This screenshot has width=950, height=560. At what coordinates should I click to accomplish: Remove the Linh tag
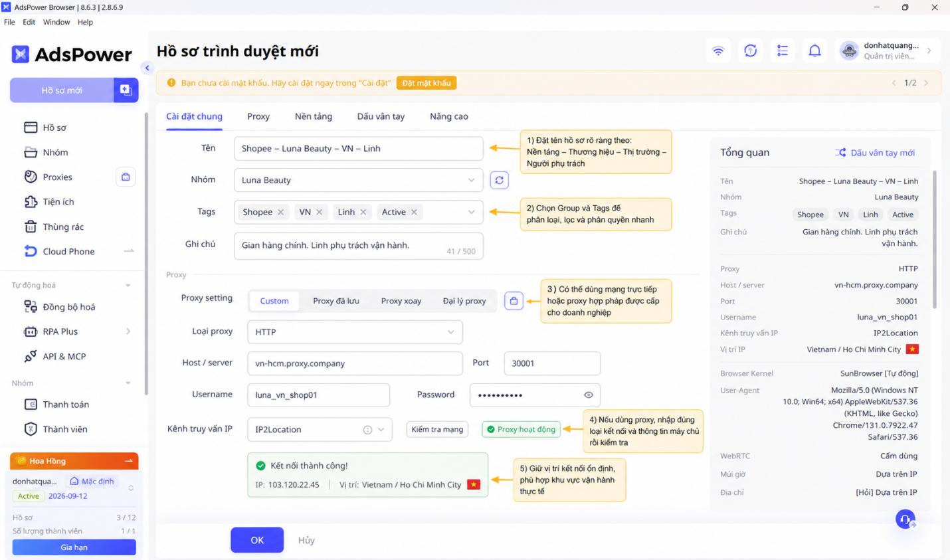pyautogui.click(x=363, y=213)
